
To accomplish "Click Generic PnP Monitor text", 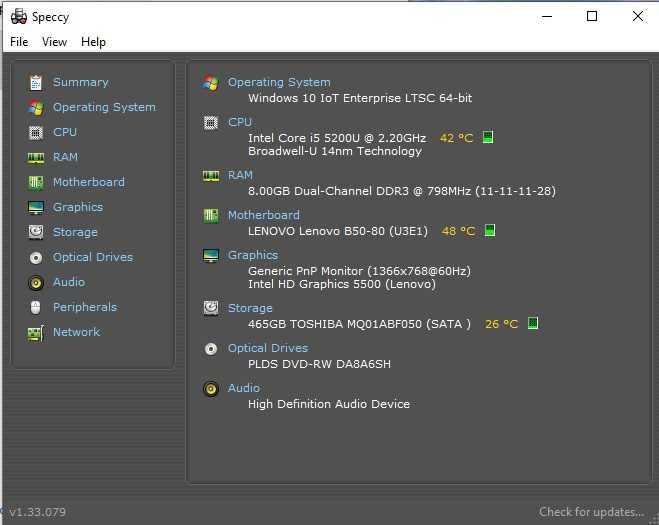I will (360, 271).
